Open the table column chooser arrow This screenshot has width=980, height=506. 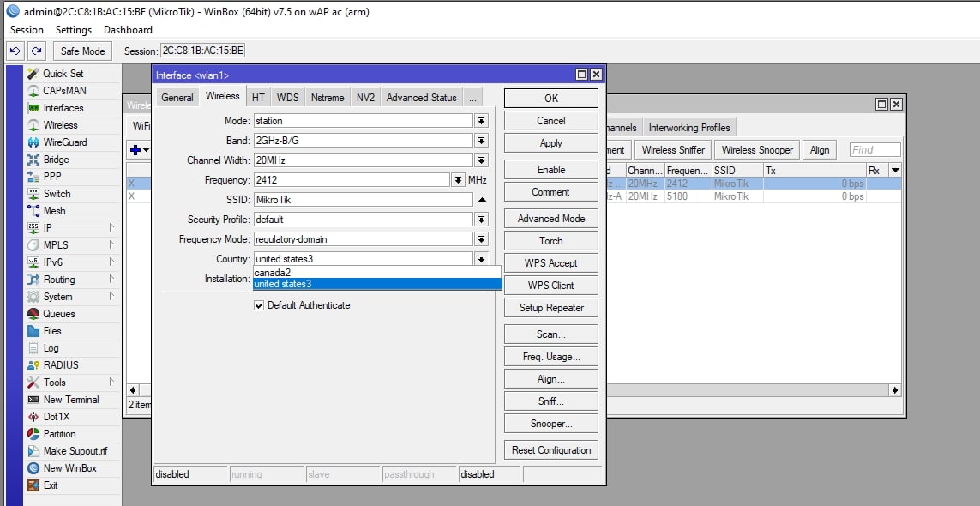(x=895, y=170)
